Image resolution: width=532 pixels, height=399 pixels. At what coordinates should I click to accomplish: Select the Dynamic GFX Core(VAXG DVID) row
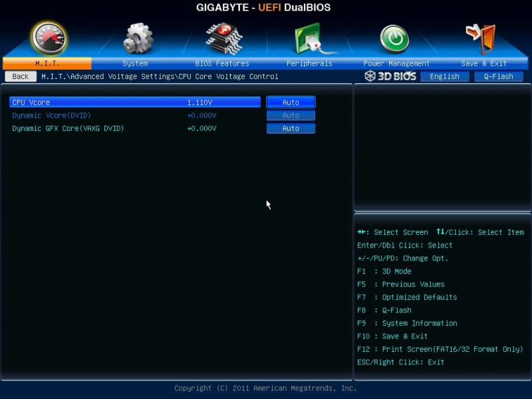point(135,128)
